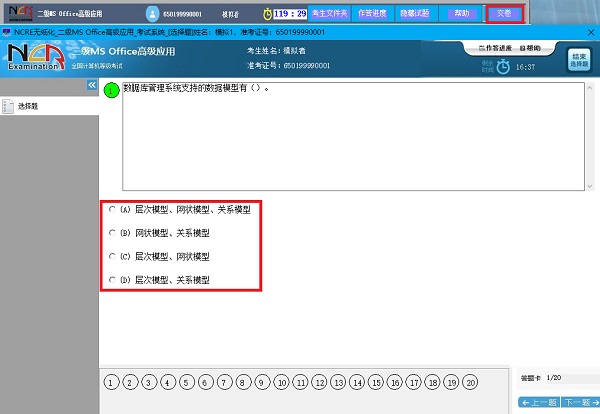Image resolution: width=600 pixels, height=414 pixels.
Task: Jump to question 10 in the navigator
Action: [x=282, y=382]
